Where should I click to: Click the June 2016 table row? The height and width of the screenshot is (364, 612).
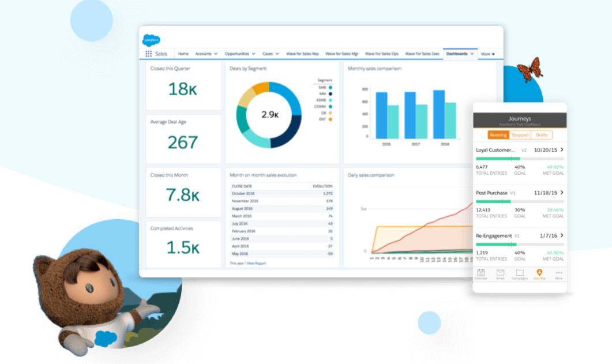[x=282, y=239]
